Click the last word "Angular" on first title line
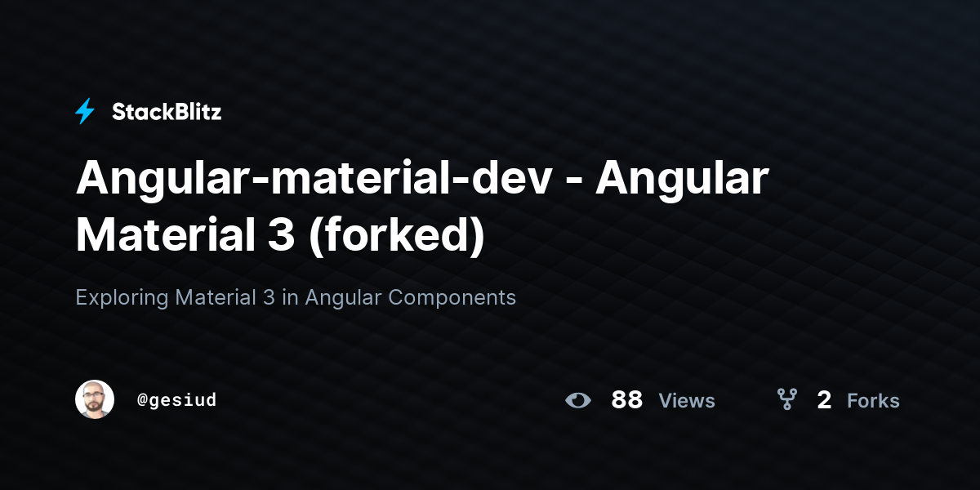The height and width of the screenshot is (490, 980). click(x=683, y=178)
